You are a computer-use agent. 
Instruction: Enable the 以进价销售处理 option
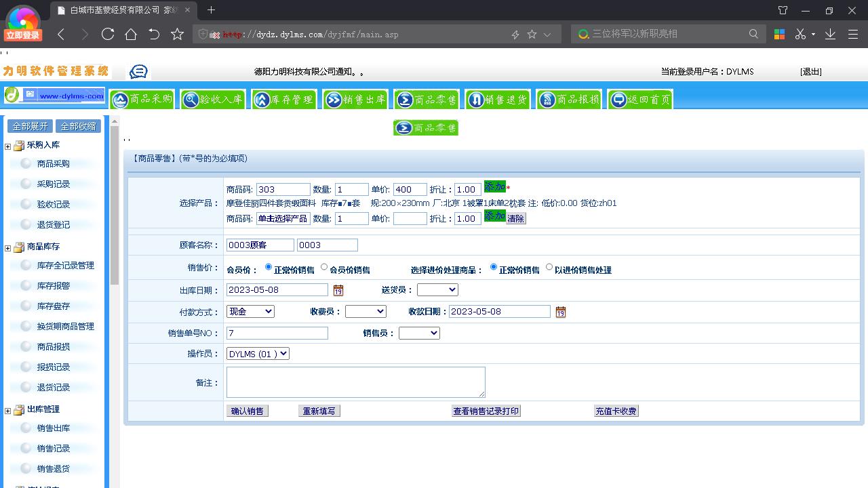point(549,267)
